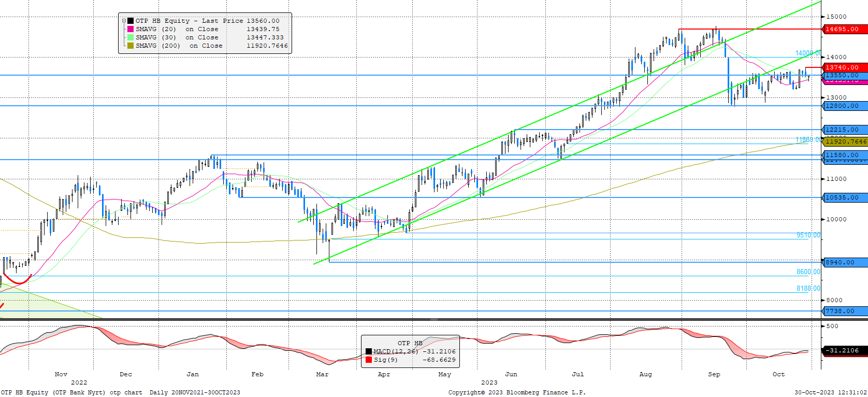Select the olive 11920.7646 moving average label

pyautogui.click(x=844, y=141)
